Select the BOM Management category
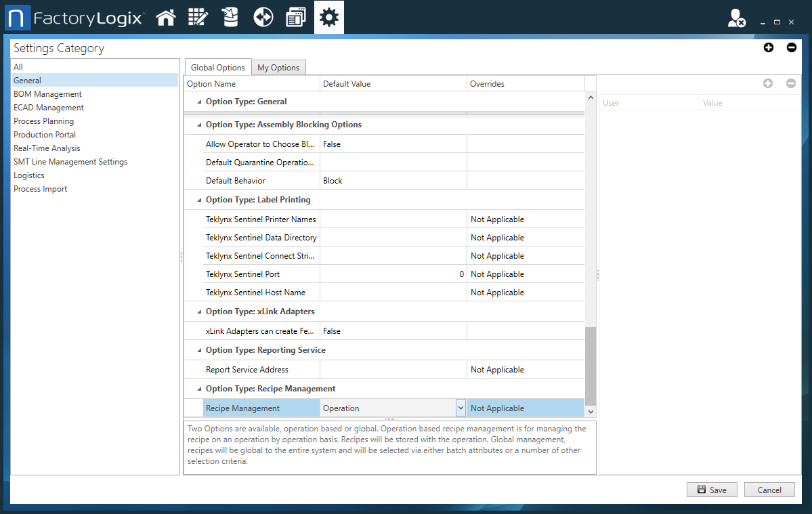This screenshot has height=514, width=812. tap(47, 93)
